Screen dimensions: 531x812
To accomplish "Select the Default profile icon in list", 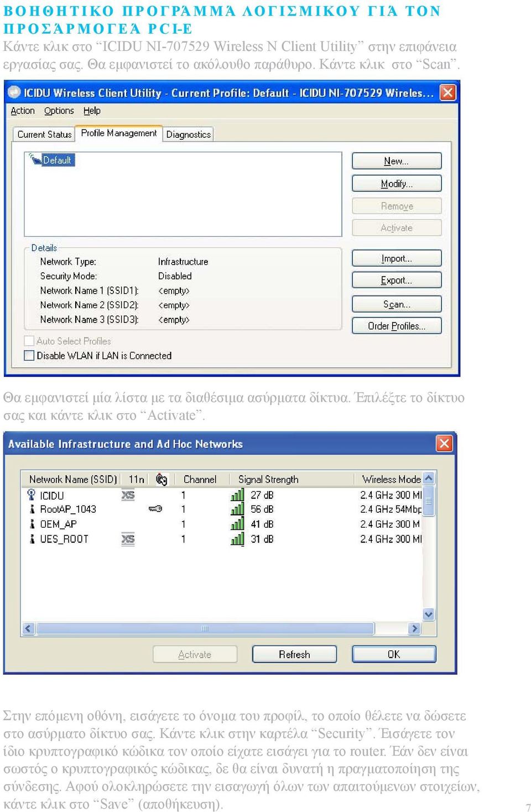I will [35, 159].
